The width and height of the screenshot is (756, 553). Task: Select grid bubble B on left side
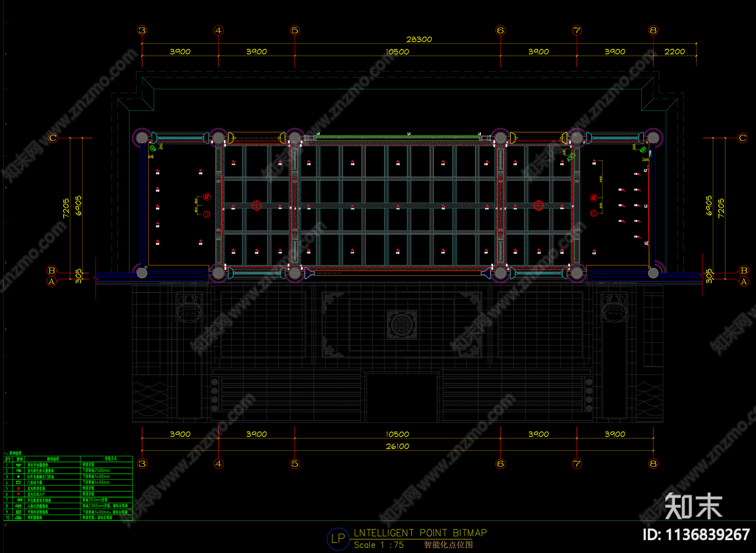point(52,271)
